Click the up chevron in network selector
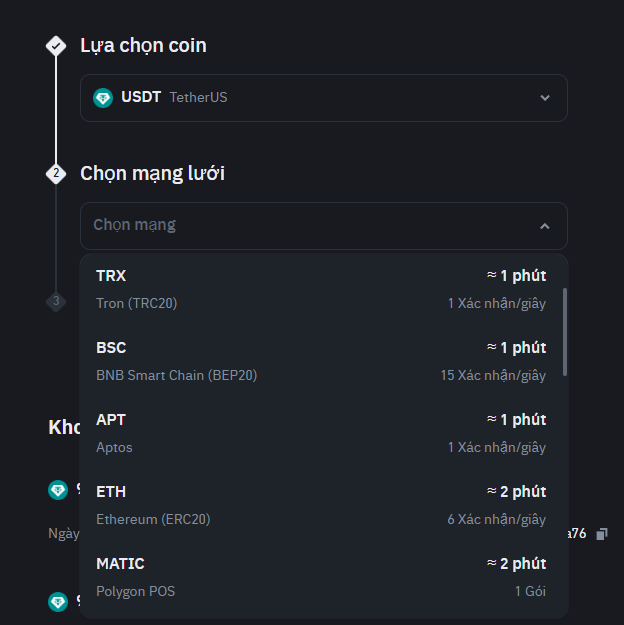The width and height of the screenshot is (624, 625). (x=545, y=226)
